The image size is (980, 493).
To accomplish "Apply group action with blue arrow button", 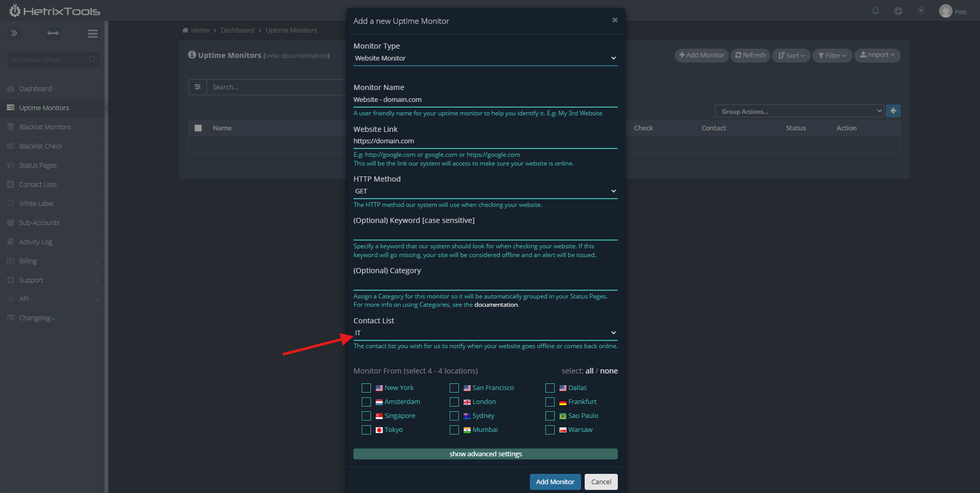I will coord(893,111).
